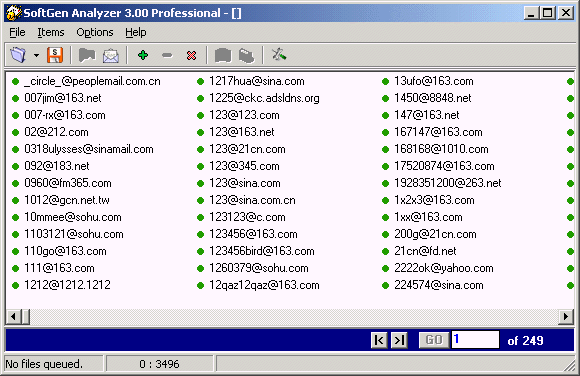Viewport: 580px width, 376px height.
Task: Click the open file toolbar icon
Action: (18, 56)
